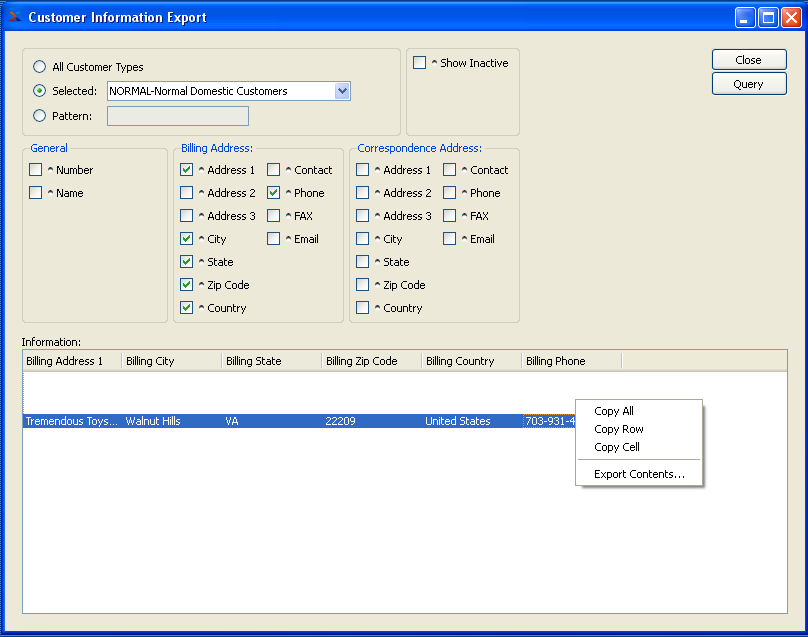This screenshot has width=808, height=637.
Task: Pick Copy Cell from context menu
Action: [617, 447]
